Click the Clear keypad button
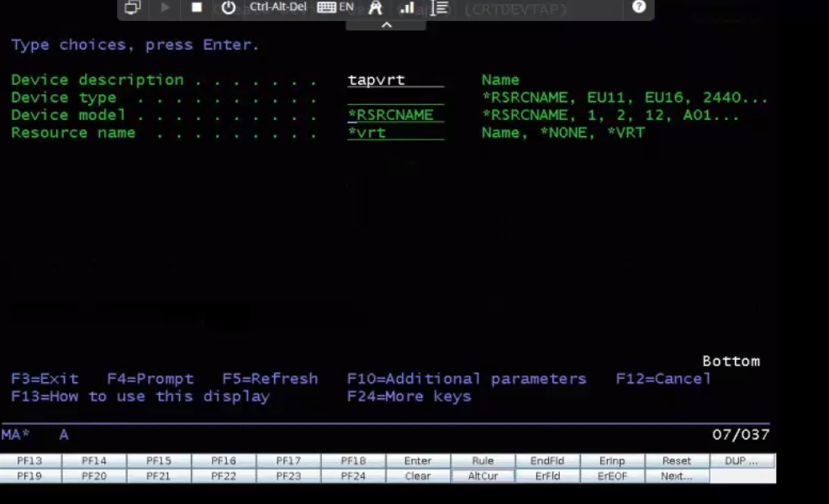 [418, 476]
